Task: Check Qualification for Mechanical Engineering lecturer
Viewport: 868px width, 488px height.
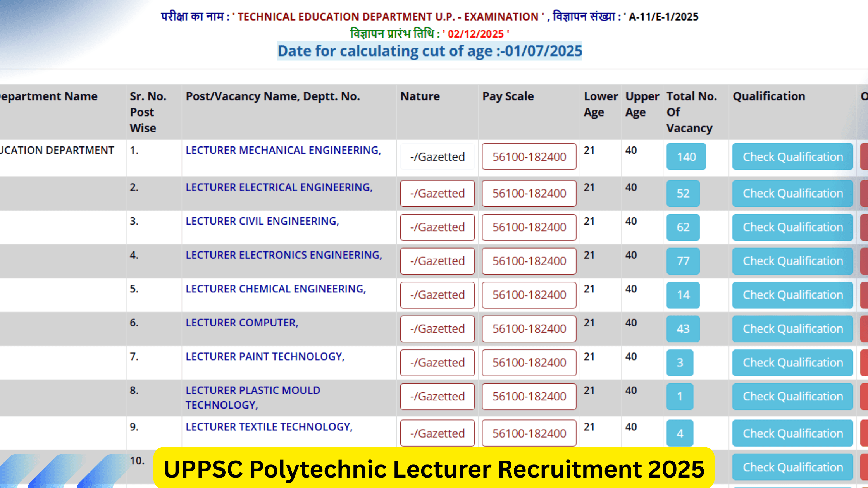Action: (792, 157)
